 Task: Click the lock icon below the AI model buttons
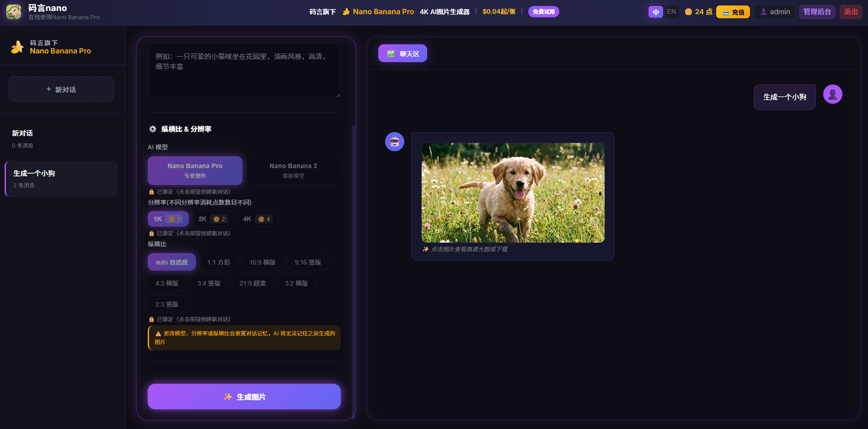click(x=151, y=191)
